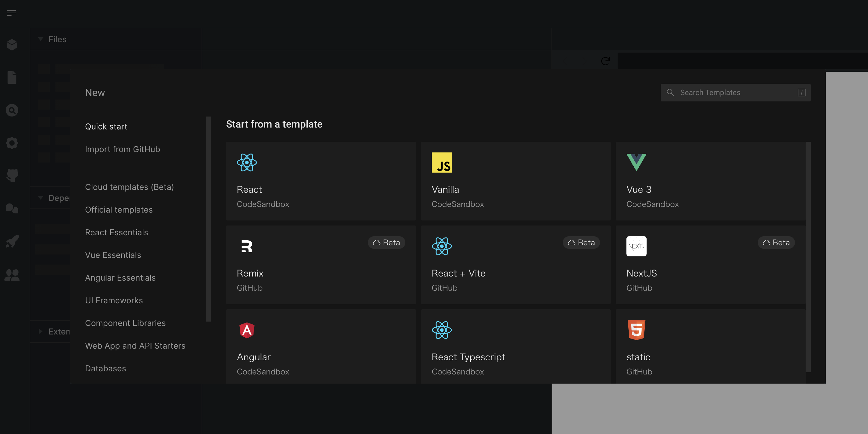Switch to the Import from GitHub section
The height and width of the screenshot is (434, 868).
tap(123, 149)
